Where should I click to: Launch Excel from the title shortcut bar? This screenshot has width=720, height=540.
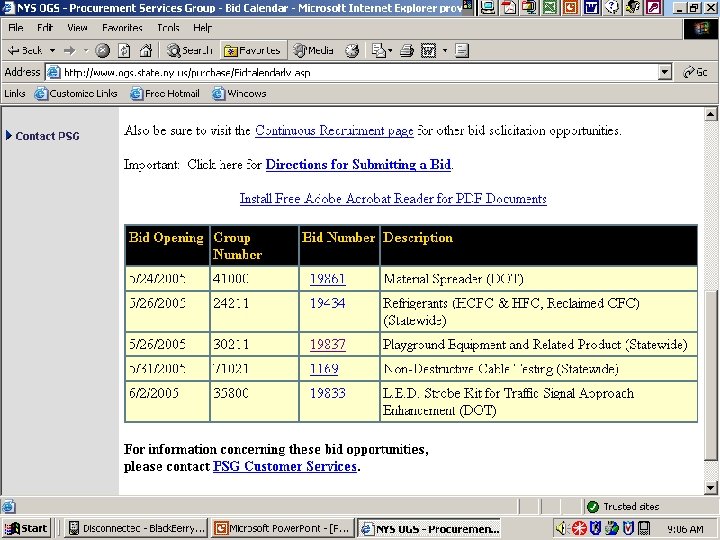coord(550,7)
